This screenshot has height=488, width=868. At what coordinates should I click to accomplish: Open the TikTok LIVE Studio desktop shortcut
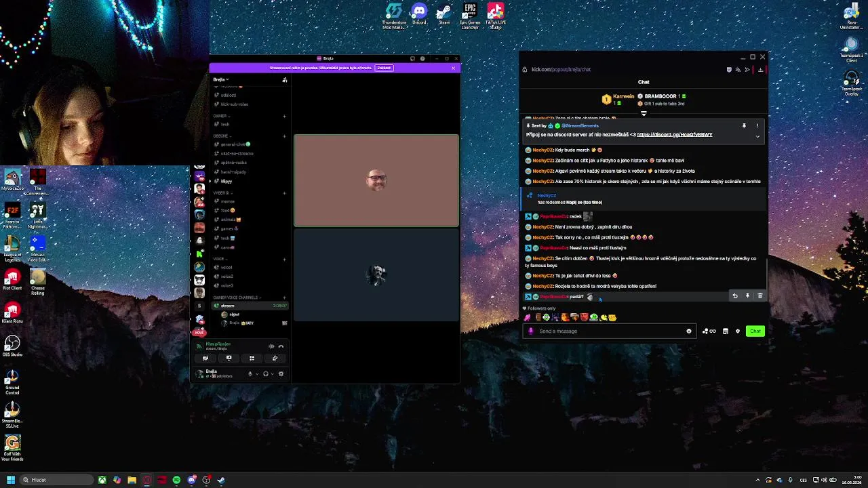click(x=495, y=16)
